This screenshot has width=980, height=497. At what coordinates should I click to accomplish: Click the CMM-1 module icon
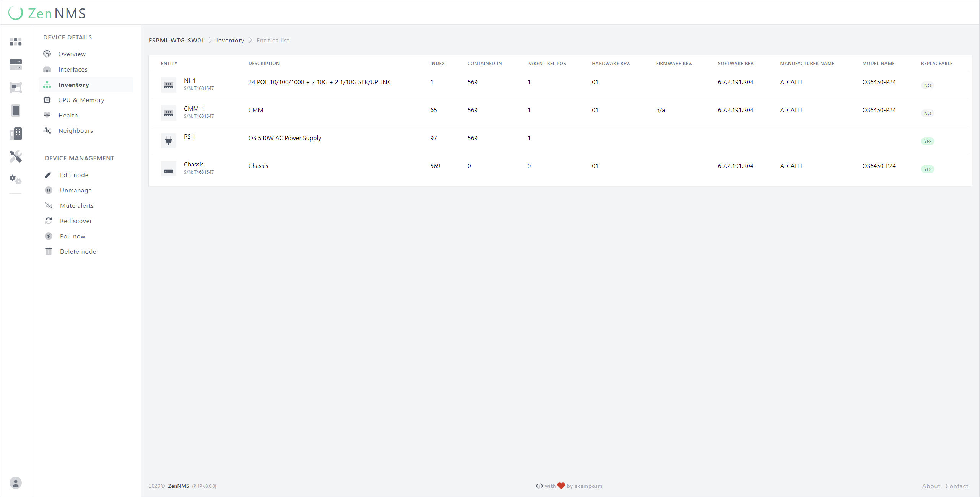tap(169, 113)
